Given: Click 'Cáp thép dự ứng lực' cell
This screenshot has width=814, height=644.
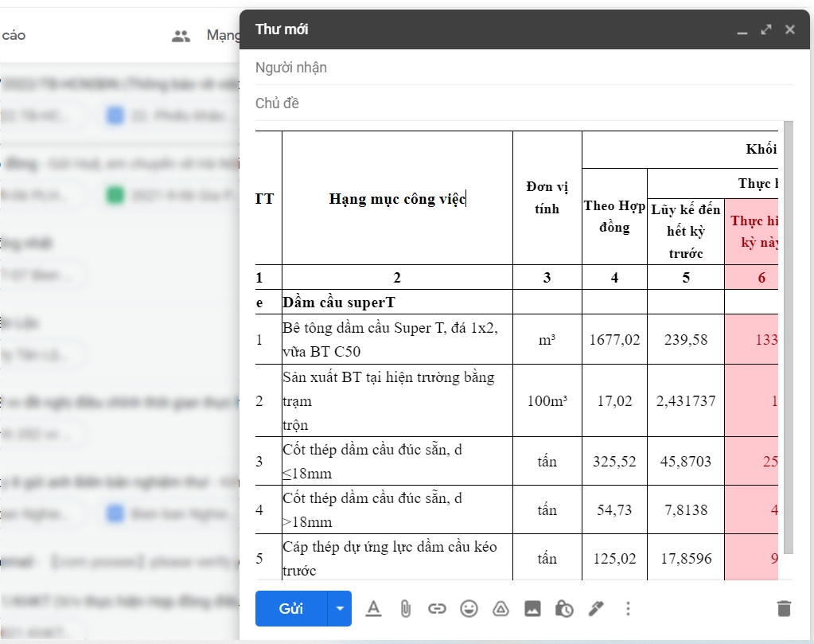Looking at the screenshot, I should click(x=397, y=557).
